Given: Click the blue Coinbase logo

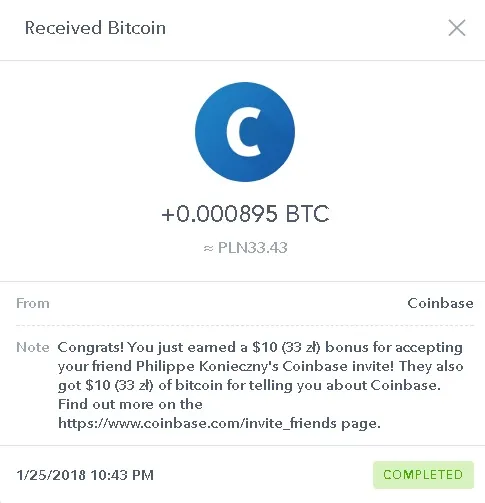Looking at the screenshot, I should click(x=245, y=132).
